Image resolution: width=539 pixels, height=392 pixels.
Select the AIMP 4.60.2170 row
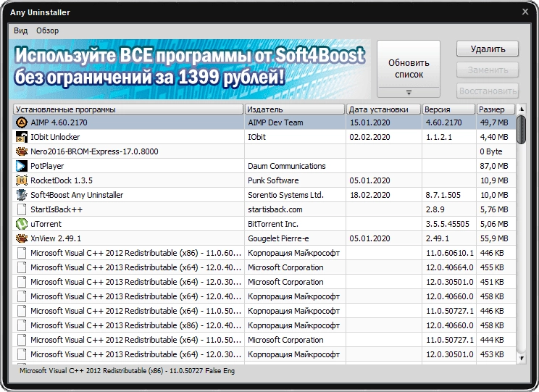[x=264, y=122]
